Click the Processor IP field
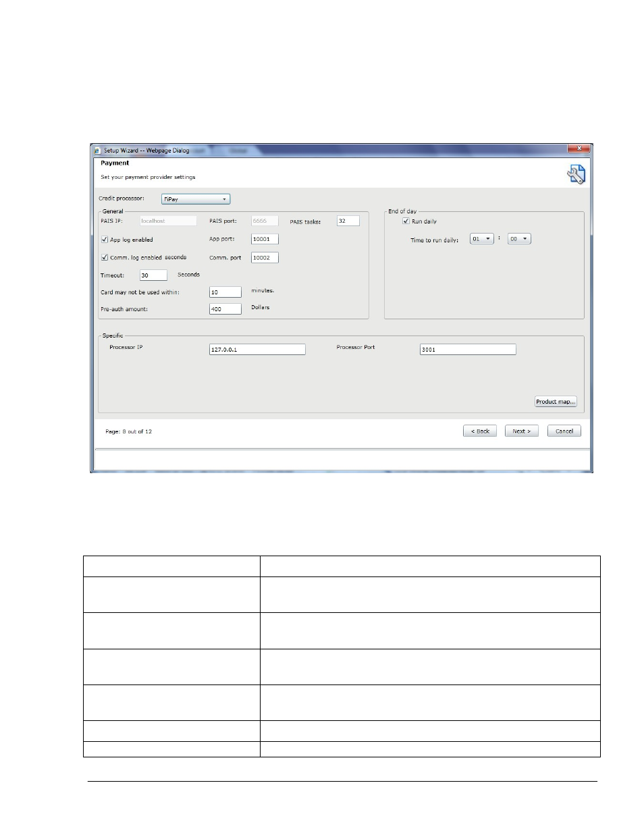 click(257, 350)
